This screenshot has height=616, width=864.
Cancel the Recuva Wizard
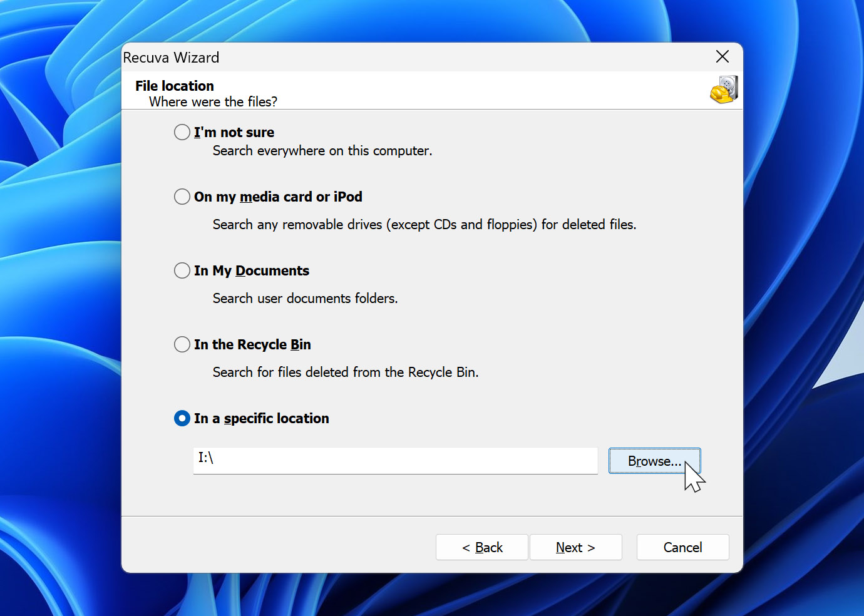(x=682, y=547)
